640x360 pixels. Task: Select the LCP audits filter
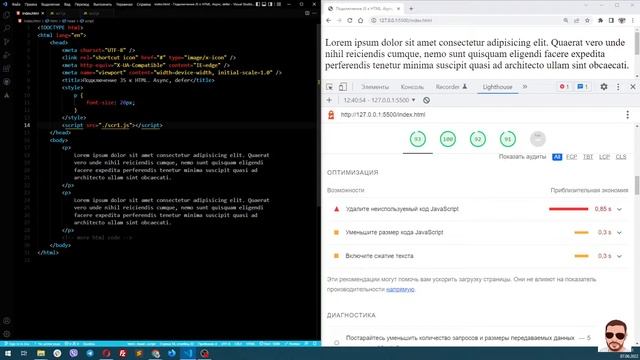604,157
